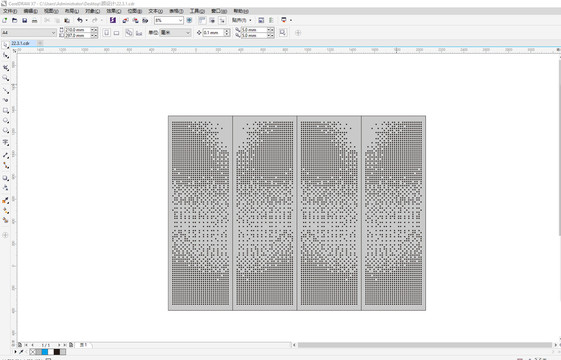Click the Cut scissors icon

click(47, 20)
